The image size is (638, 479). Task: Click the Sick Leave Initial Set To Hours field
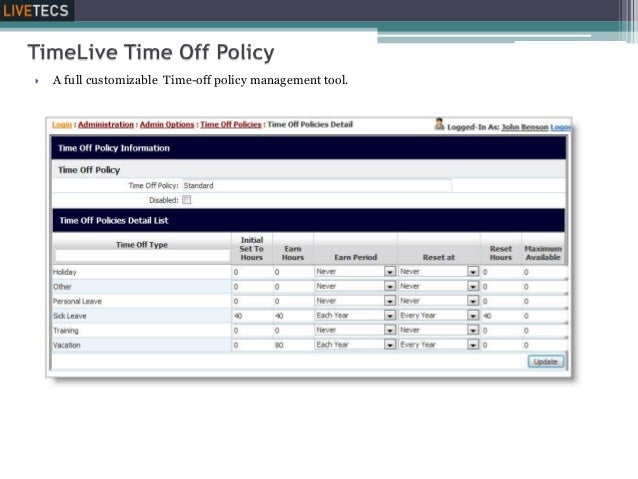(252, 316)
